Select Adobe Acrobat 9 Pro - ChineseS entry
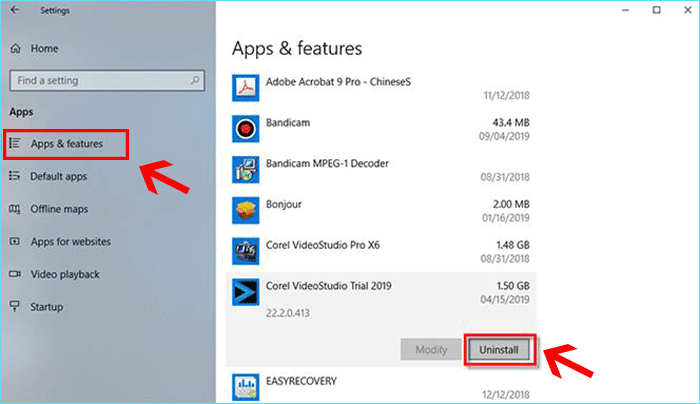Image resolution: width=700 pixels, height=404 pixels. [x=338, y=82]
